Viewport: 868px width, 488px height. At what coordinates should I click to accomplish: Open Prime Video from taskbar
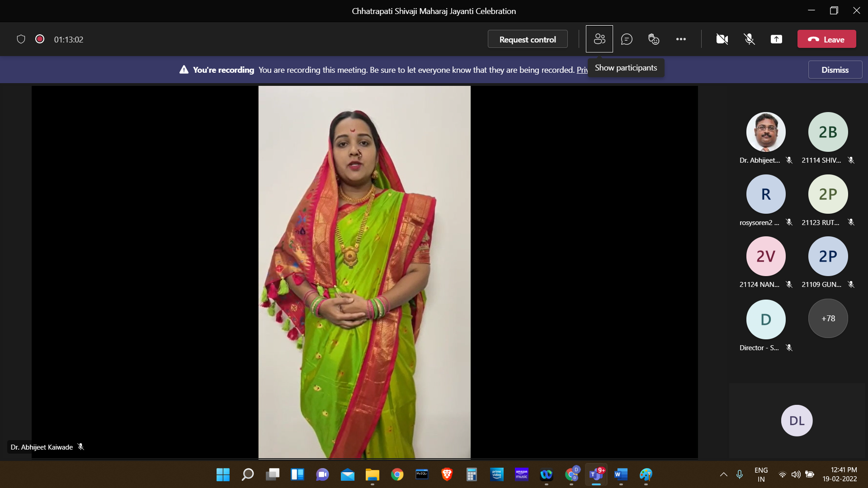coord(496,474)
